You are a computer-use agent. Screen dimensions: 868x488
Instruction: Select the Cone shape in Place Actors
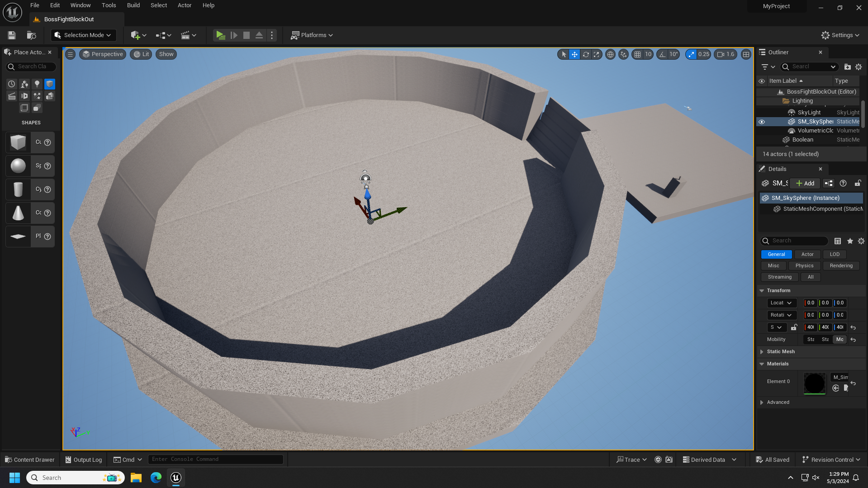(x=18, y=213)
